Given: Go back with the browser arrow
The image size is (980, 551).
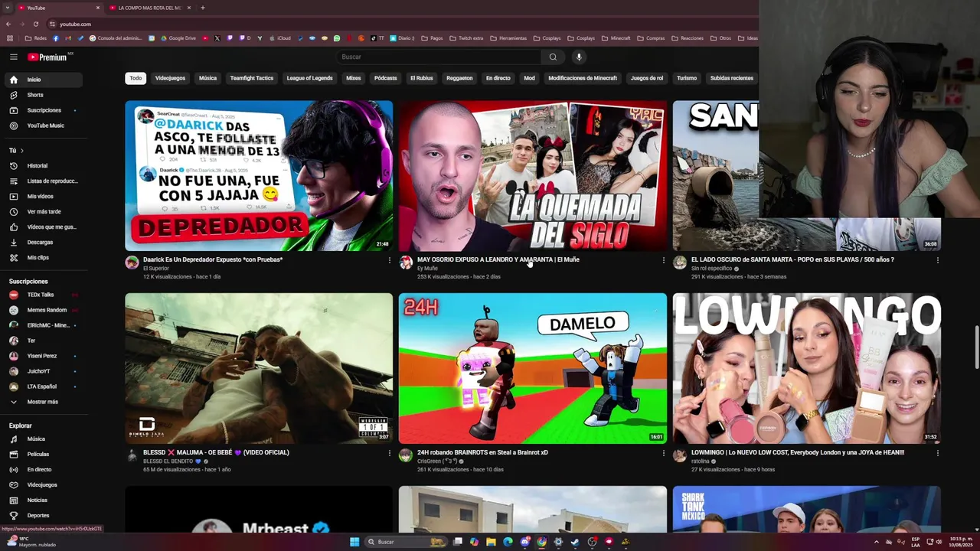Looking at the screenshot, I should point(8,24).
